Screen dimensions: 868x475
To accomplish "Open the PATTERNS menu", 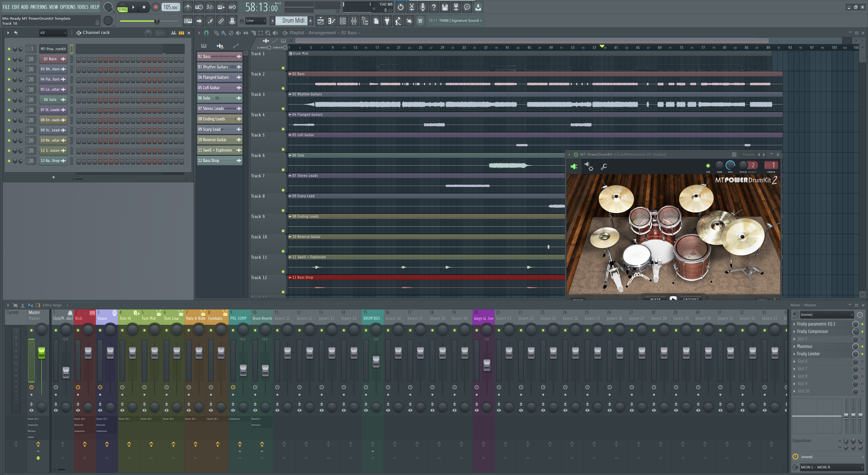I will pyautogui.click(x=39, y=7).
